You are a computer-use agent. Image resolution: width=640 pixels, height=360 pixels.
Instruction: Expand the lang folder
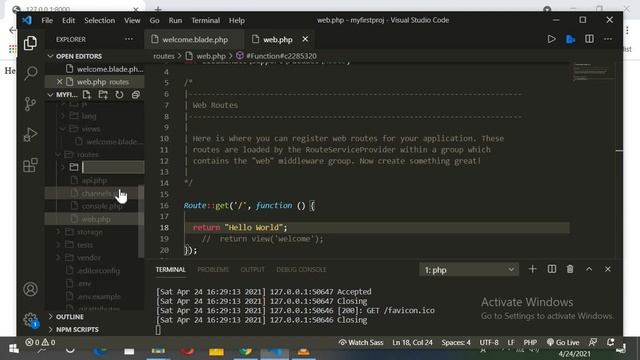[x=88, y=116]
